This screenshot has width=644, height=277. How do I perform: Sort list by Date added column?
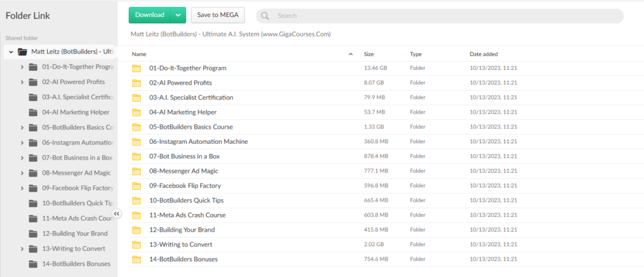[483, 54]
